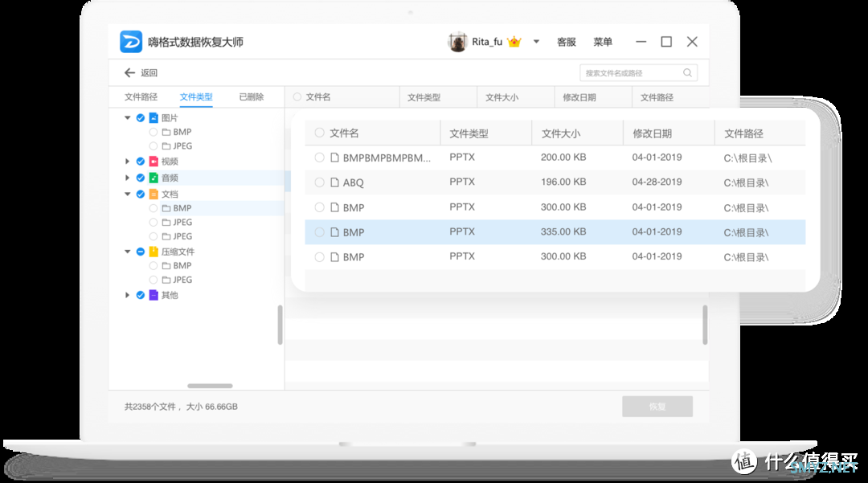868x483 pixels.
Task: Uncheck the 视频 category checkbox
Action: 141,162
